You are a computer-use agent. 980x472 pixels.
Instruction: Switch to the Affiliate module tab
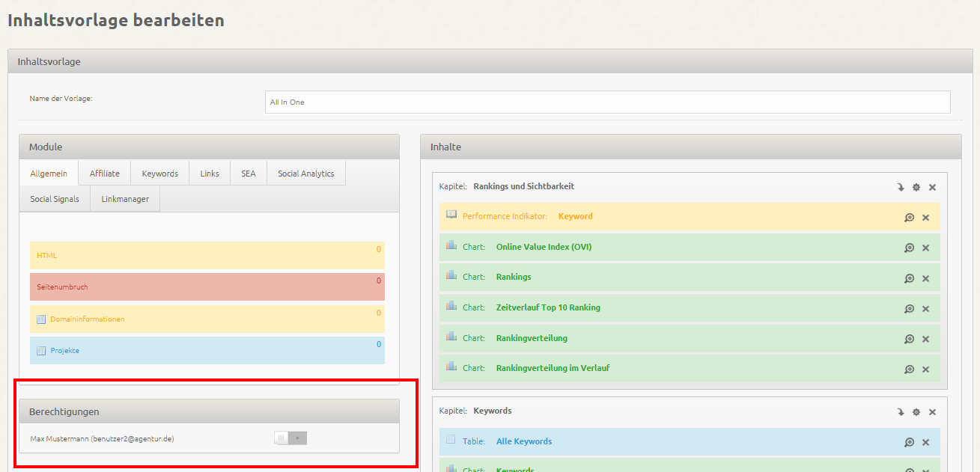(104, 174)
